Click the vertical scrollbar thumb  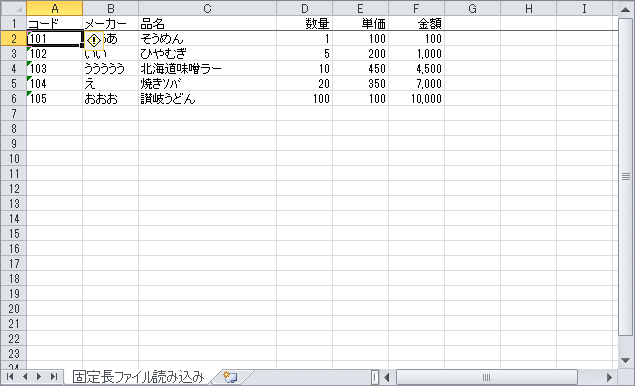pos(626,177)
